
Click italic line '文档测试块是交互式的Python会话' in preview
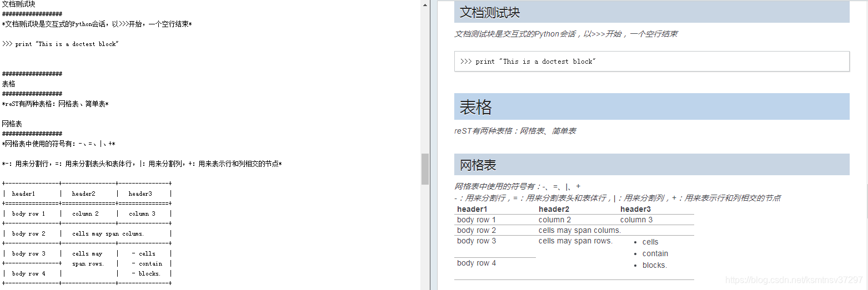coord(566,34)
